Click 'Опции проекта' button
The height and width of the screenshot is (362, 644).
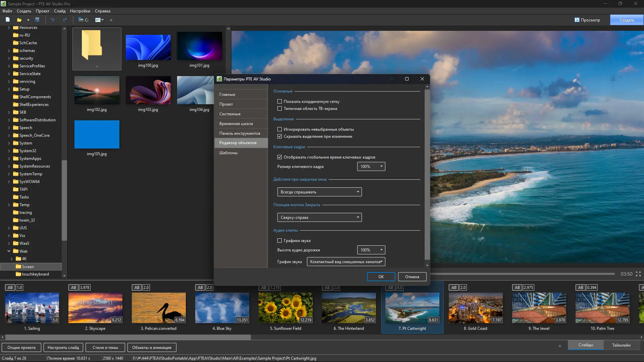pos(21,348)
